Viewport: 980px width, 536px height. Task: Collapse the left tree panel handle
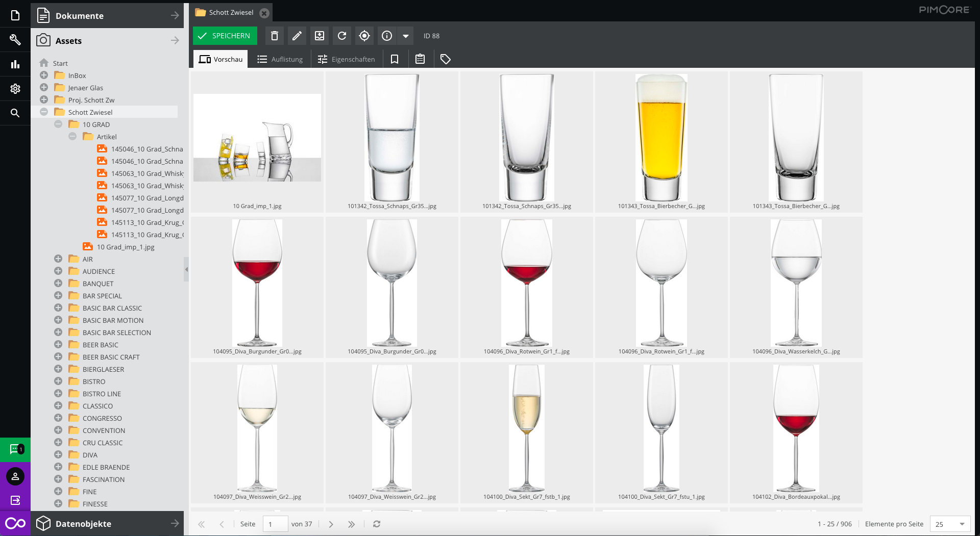point(186,269)
